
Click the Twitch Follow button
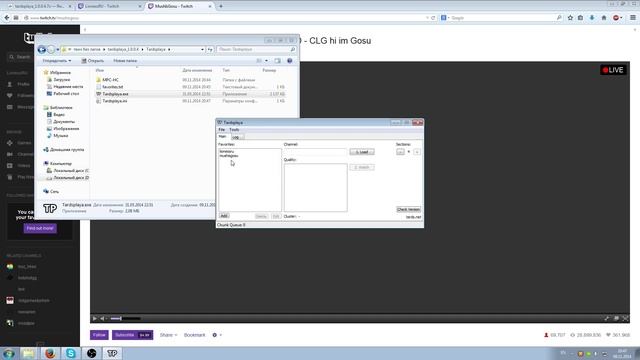tap(99, 335)
